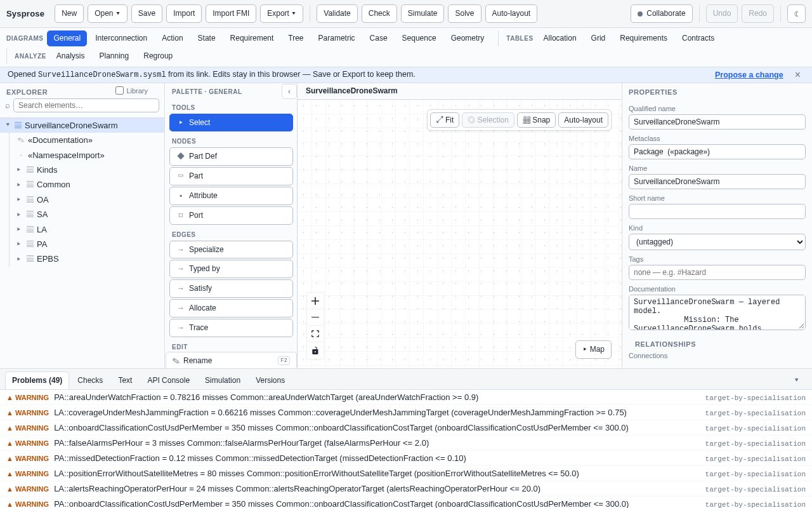The image size is (812, 508).
Task: Pick the Part node tool
Action: point(231,176)
